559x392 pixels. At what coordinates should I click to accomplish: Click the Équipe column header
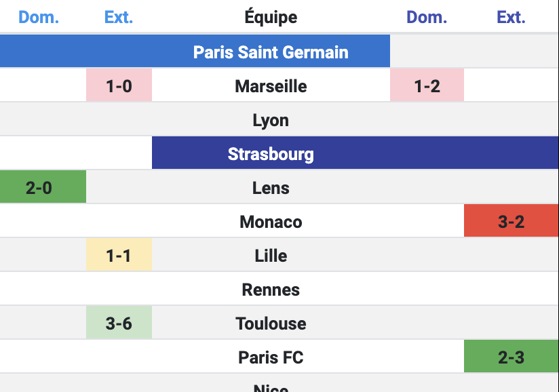tap(271, 17)
